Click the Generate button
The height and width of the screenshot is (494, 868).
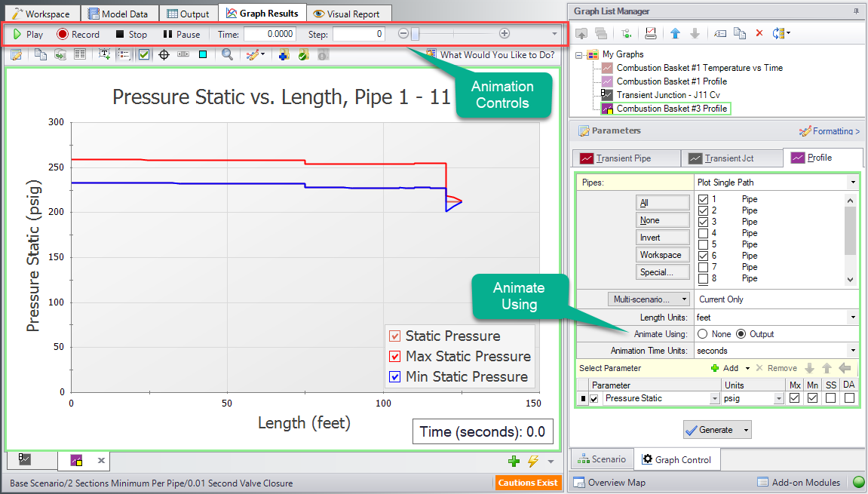[709, 430]
